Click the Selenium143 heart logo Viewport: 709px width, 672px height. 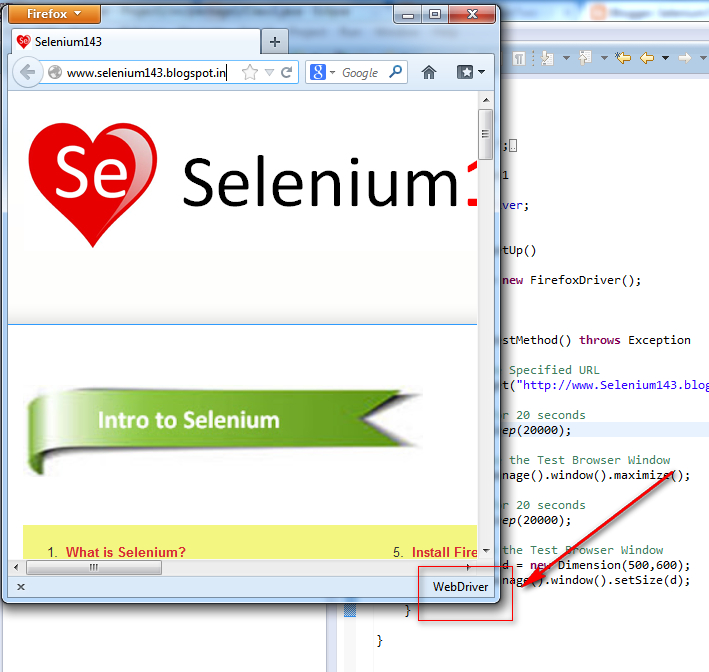[x=93, y=184]
